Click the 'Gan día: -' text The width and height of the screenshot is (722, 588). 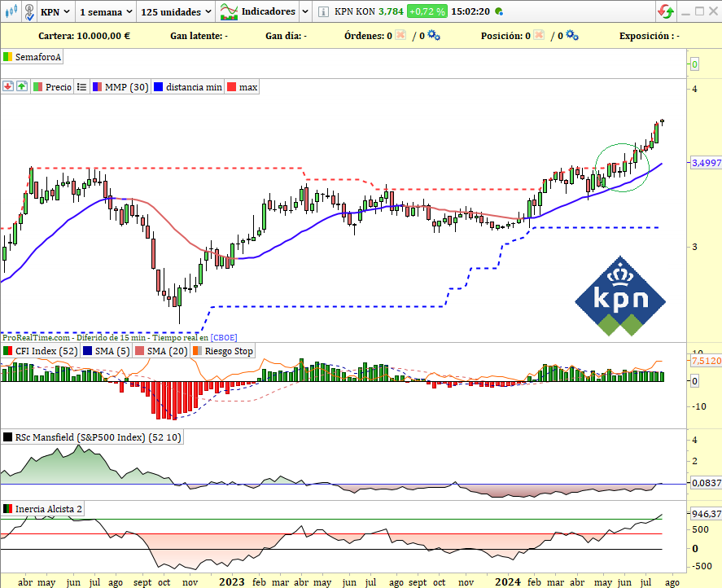[x=286, y=36]
